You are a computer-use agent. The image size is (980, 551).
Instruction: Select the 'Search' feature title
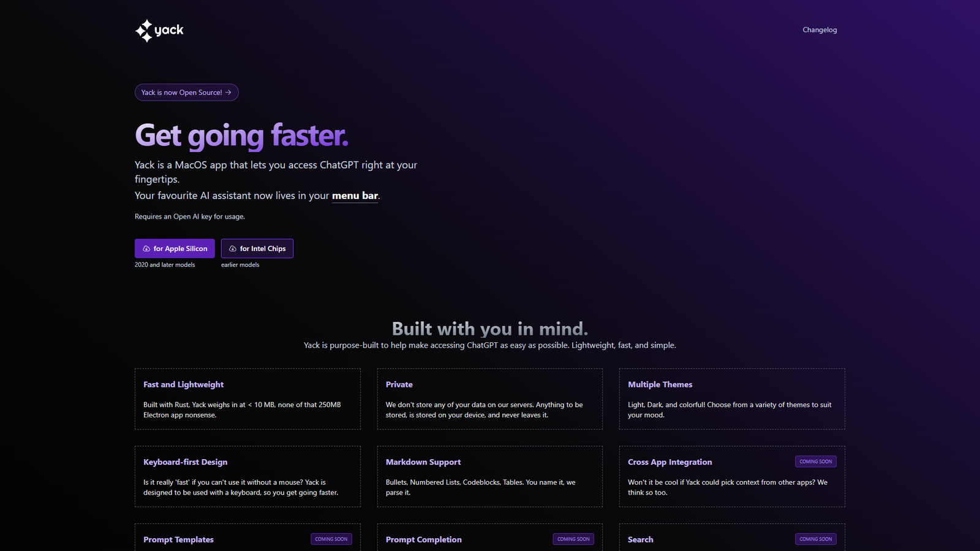(641, 540)
